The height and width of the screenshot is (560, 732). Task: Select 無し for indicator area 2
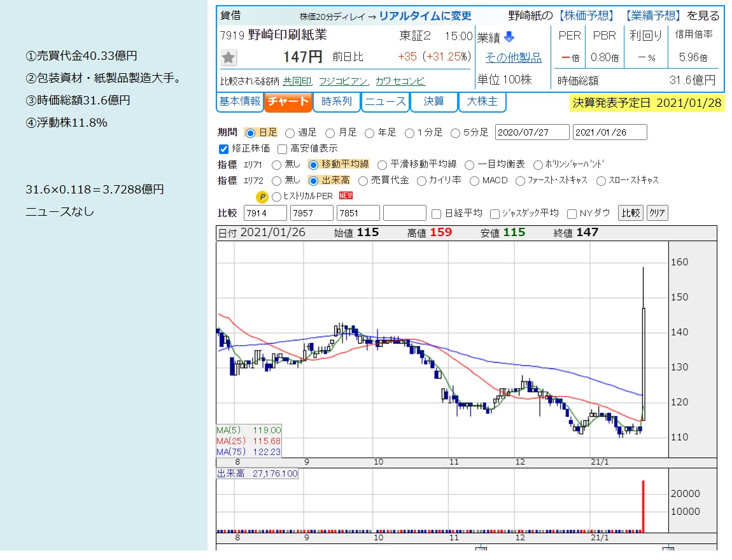coord(276,181)
